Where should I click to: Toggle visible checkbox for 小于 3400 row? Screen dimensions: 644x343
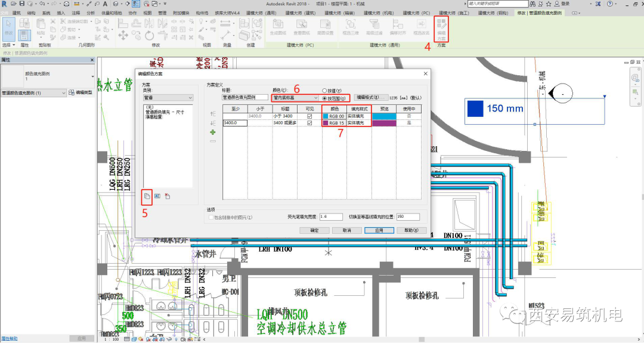(x=309, y=116)
